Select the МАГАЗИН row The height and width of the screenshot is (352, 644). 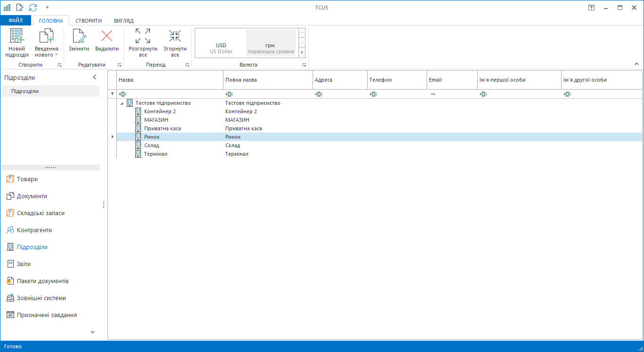[379, 120]
